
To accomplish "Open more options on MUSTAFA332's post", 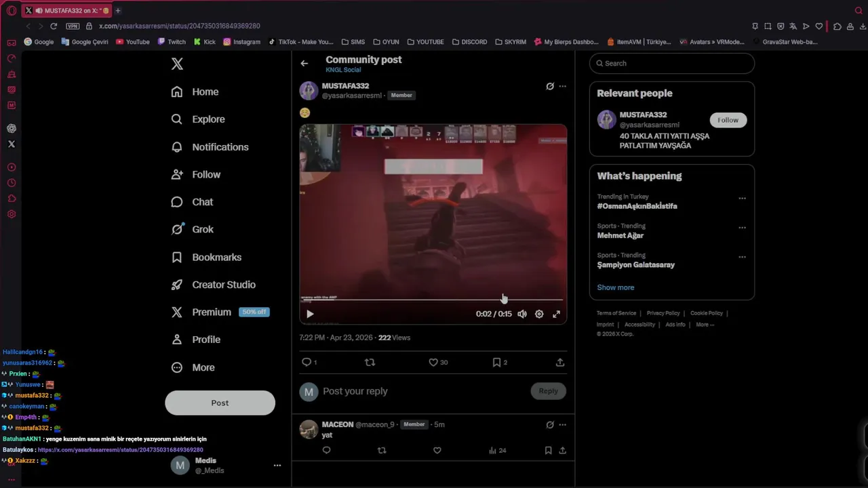I will (562, 86).
